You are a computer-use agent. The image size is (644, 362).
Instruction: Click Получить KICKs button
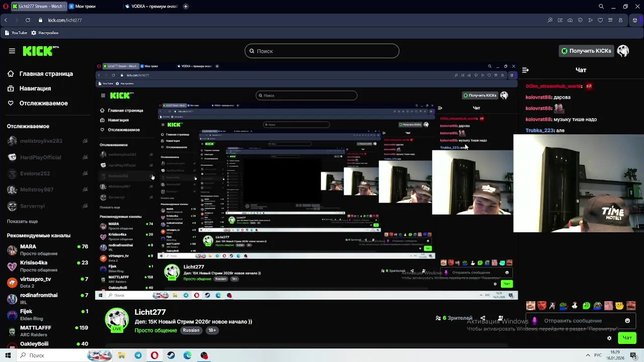[586, 51]
